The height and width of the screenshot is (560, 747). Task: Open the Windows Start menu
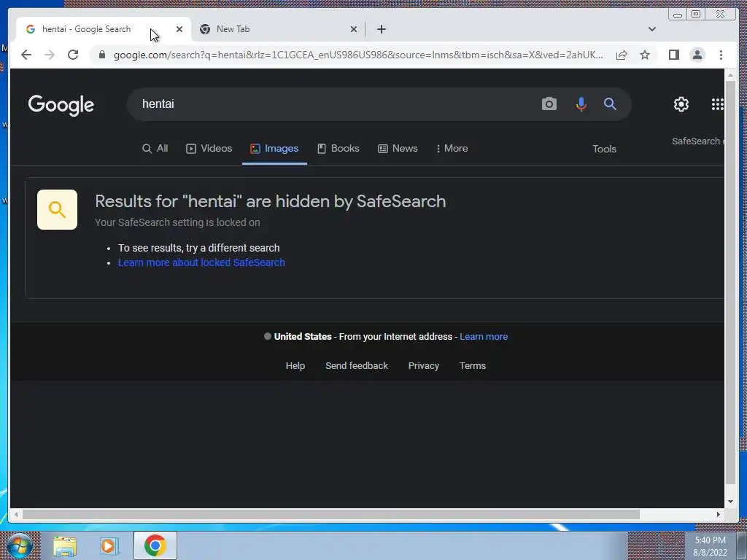tap(19, 545)
